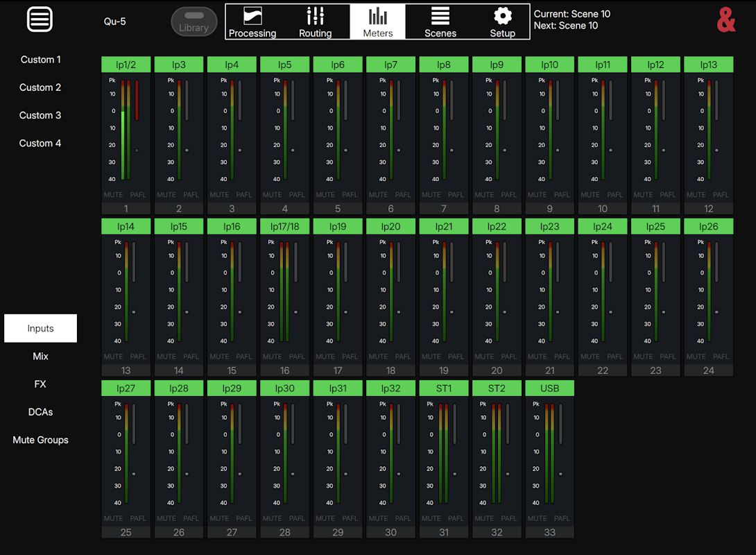Click the Current: Scene 10 text
This screenshot has height=555, width=756.
[572, 14]
